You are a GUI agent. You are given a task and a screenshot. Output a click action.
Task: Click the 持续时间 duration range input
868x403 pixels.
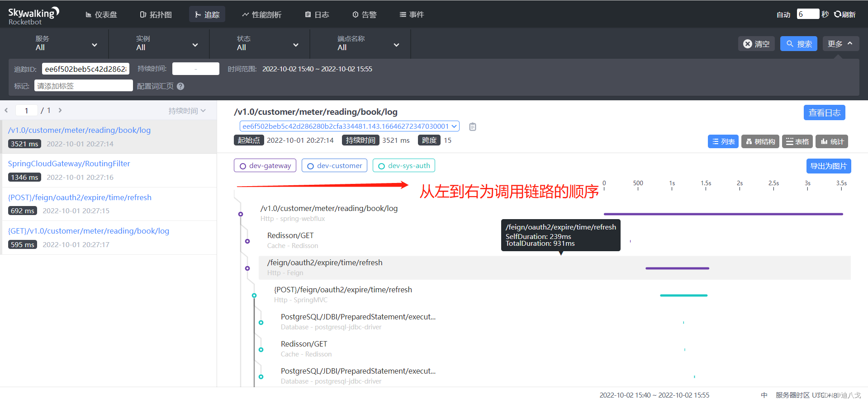tap(195, 69)
